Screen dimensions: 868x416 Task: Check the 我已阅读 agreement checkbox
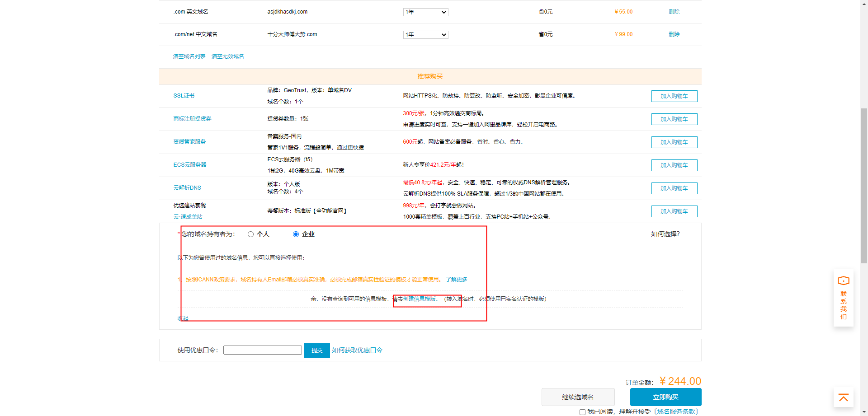tap(582, 412)
